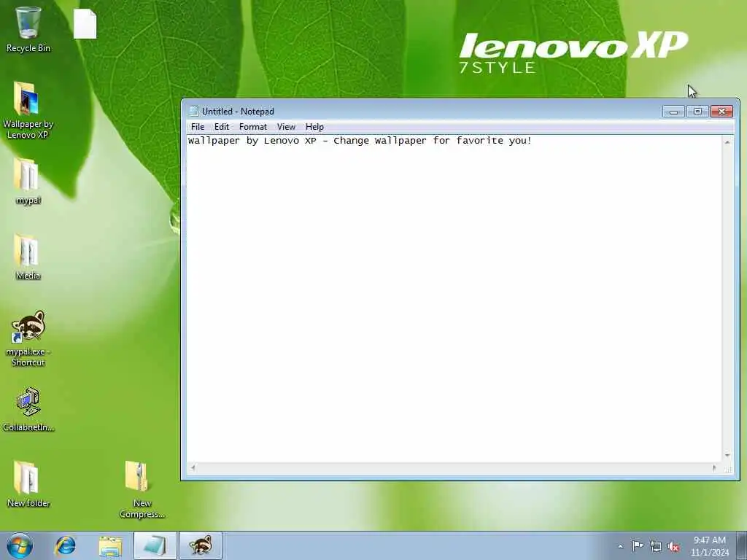
Task: Open the taskbar clock showing 9:47 AM
Action: pos(709,546)
